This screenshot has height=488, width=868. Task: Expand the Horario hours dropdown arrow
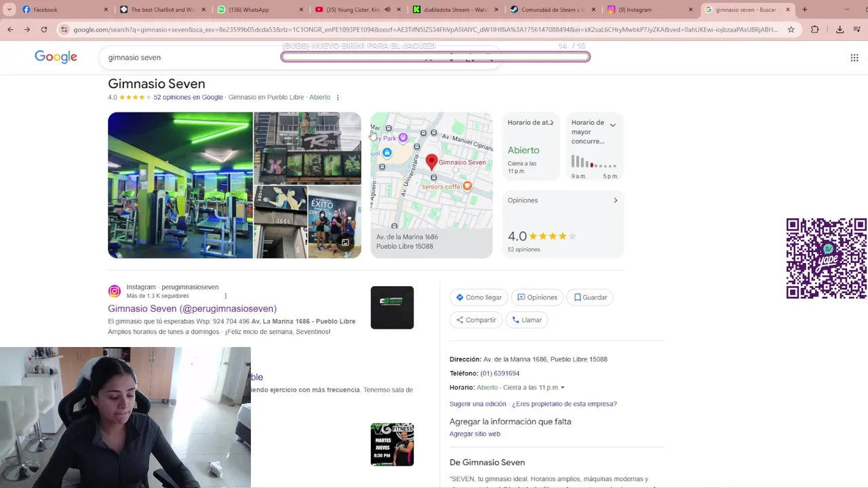pos(562,388)
